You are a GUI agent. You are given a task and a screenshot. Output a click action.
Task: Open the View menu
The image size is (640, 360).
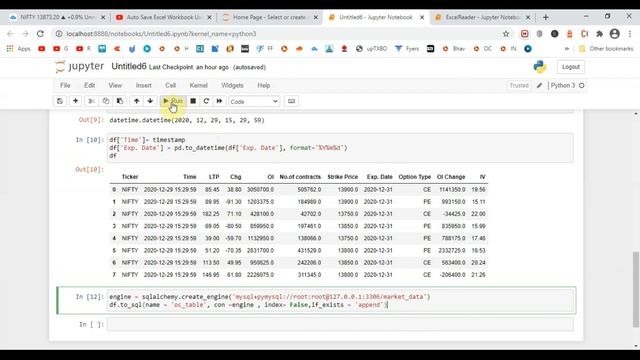(115, 85)
